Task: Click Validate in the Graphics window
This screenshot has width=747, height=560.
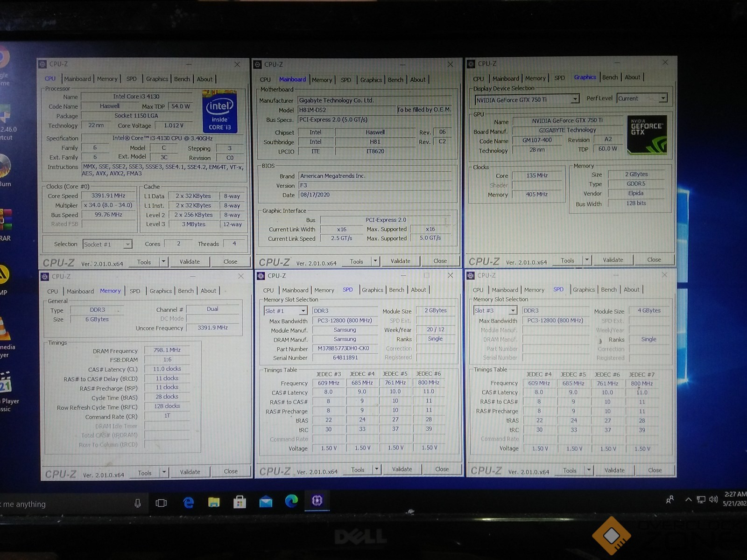Action: point(613,260)
